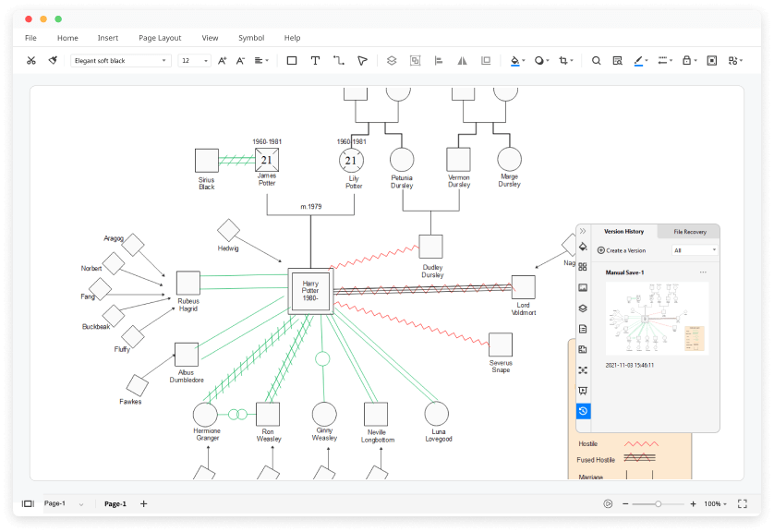774x532 pixels.
Task: Open the Home menu
Action: click(67, 38)
